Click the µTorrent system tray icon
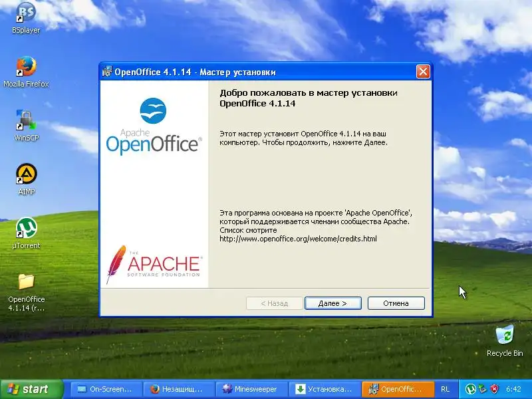This screenshot has width=532, height=399. tap(470, 389)
